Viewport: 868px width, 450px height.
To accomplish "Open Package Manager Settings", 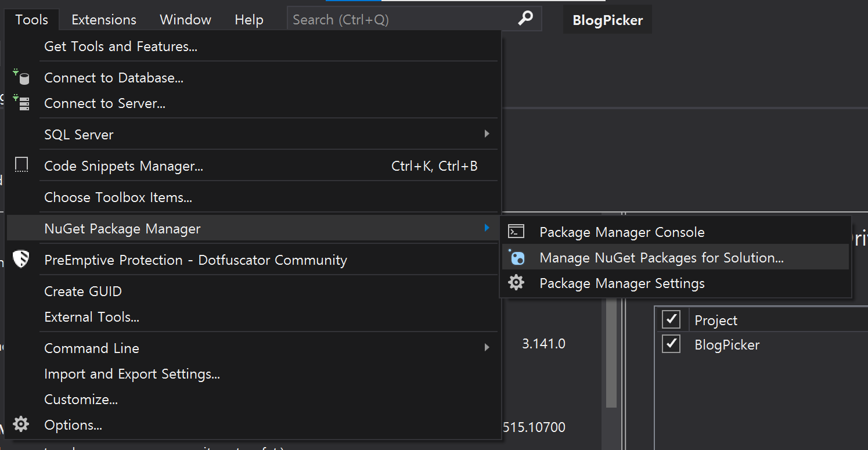I will (x=675, y=283).
